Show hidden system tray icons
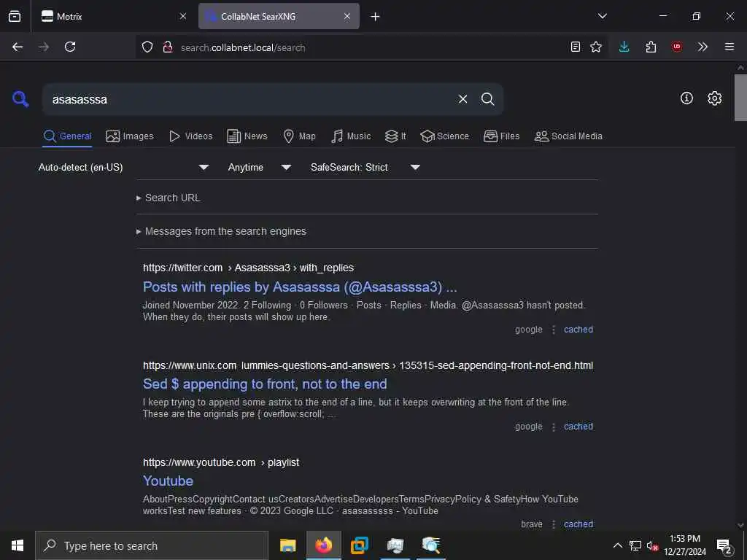The height and width of the screenshot is (560, 747). [617, 545]
